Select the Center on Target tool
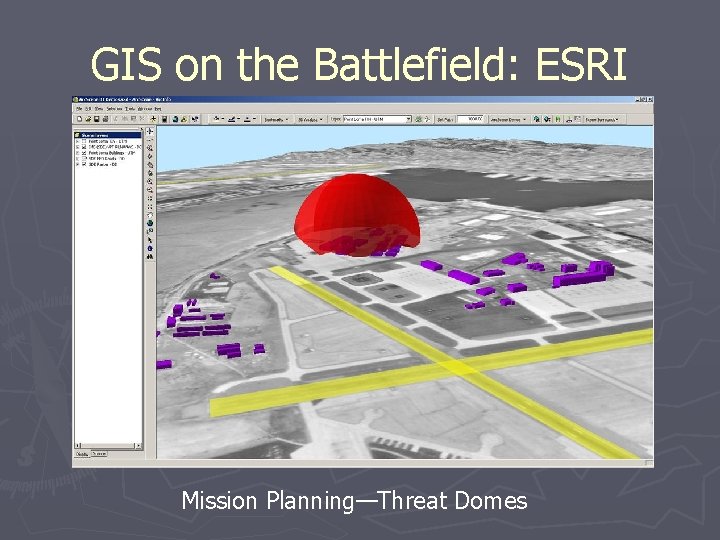The height and width of the screenshot is (540, 720). click(150, 157)
